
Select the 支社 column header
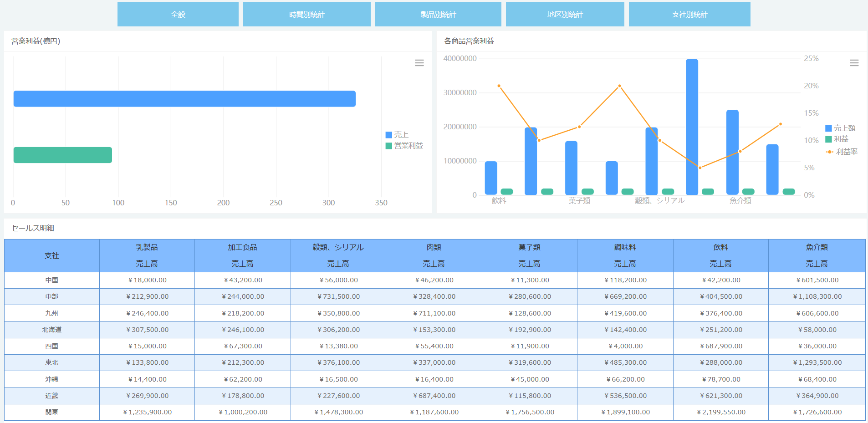tap(52, 255)
